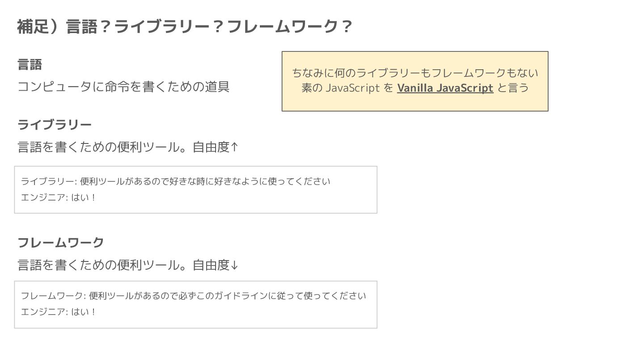Click the library description 言語を書くための便利ツール。自由度↑
This screenshot has height=362, width=644.
[x=128, y=147]
